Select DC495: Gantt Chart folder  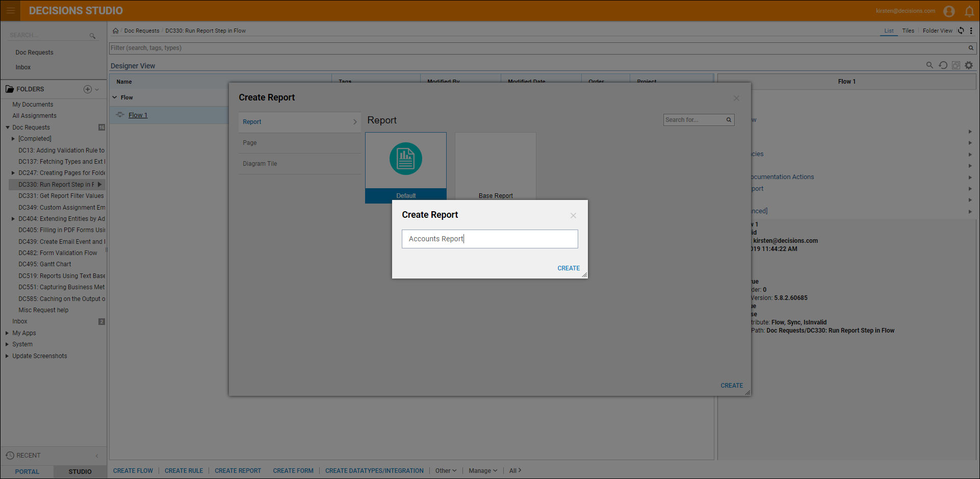(45, 264)
